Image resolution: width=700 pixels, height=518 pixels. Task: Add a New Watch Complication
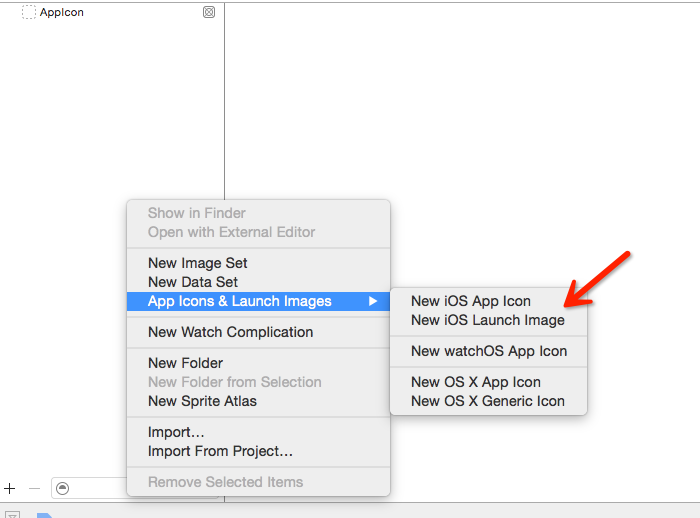click(230, 332)
